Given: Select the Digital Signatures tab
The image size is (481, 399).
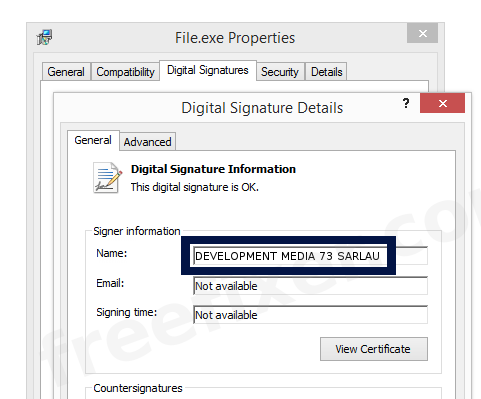Looking at the screenshot, I should 208,70.
